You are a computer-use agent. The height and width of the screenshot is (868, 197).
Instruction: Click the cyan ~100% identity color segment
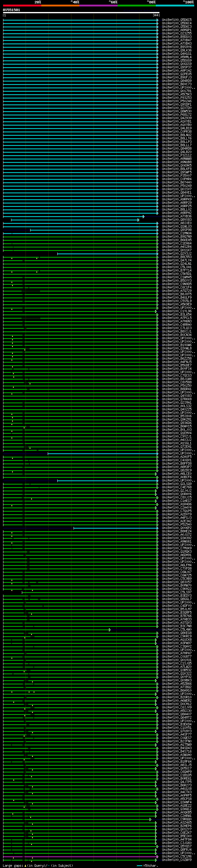coord(175,6)
